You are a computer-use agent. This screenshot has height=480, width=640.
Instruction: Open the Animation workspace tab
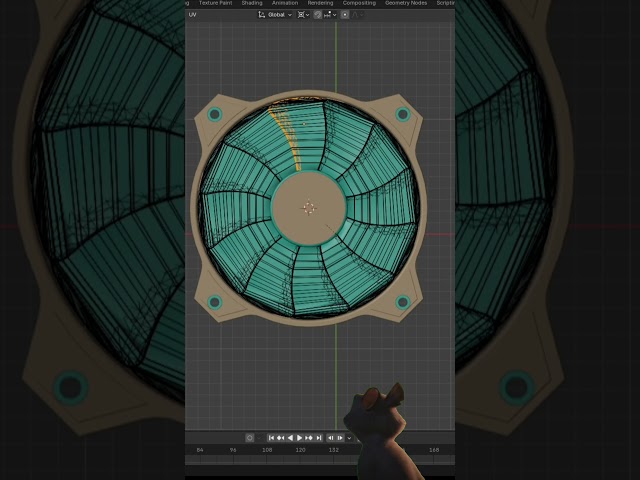tap(285, 3)
